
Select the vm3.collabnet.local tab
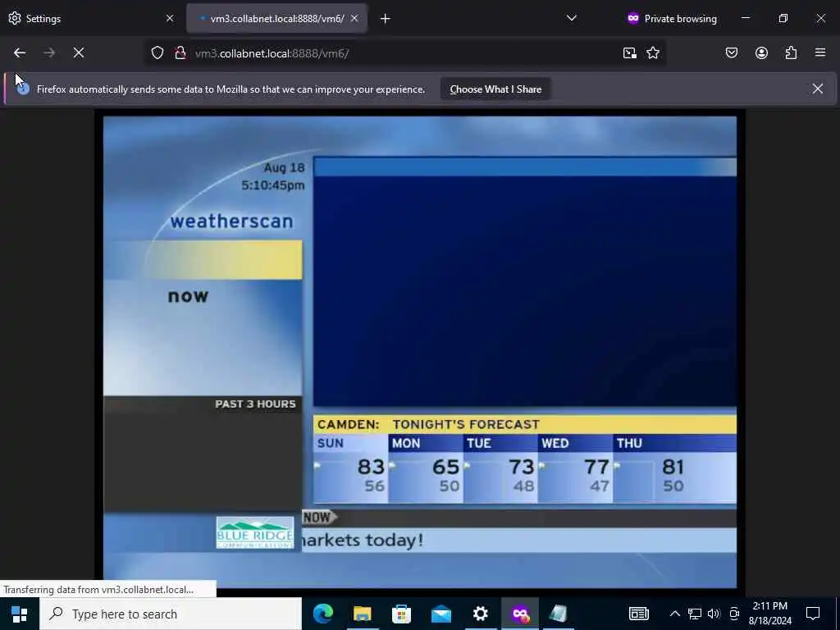[276, 19]
